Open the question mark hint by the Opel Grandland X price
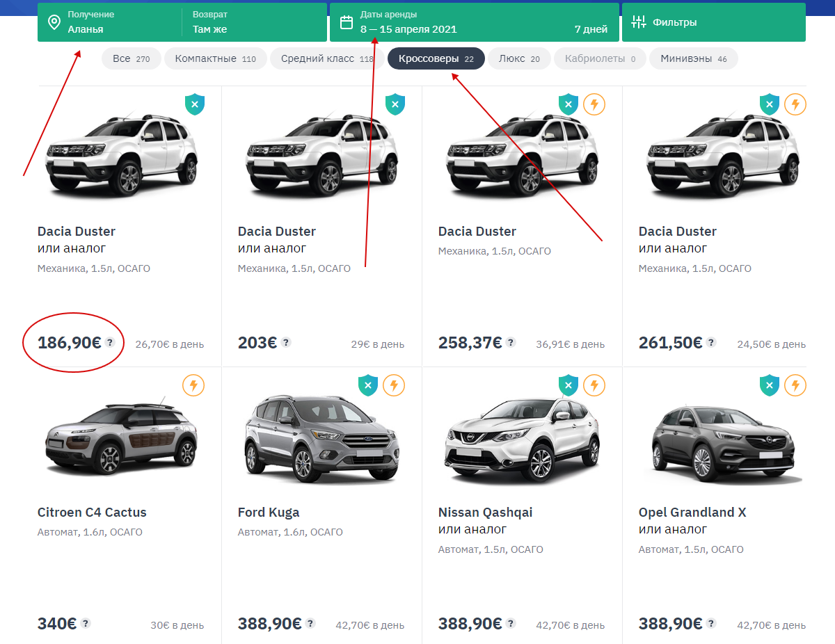This screenshot has width=835, height=644. pyautogui.click(x=711, y=623)
